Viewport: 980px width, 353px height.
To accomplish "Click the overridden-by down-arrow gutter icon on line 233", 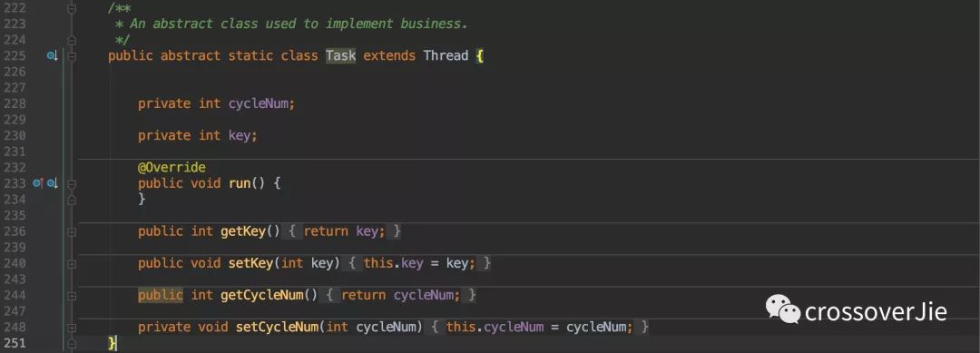I will 52,183.
